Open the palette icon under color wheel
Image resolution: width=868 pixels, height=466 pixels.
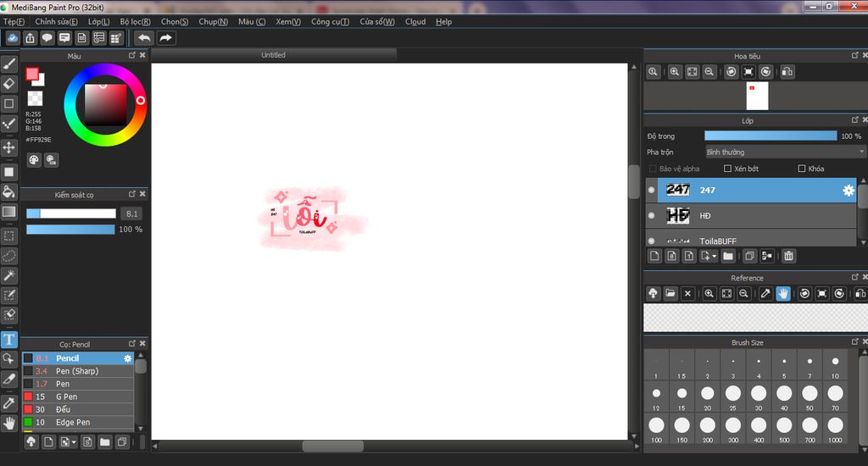tap(34, 160)
